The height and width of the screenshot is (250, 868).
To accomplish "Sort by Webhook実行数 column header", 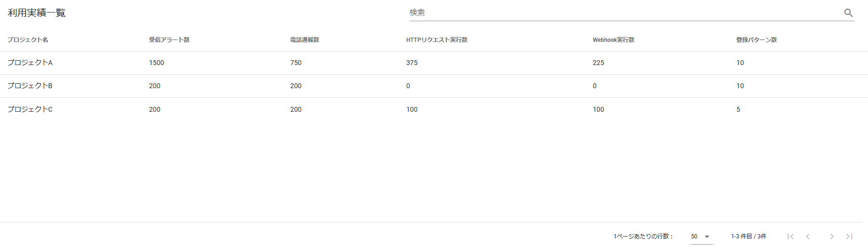I will [x=613, y=40].
